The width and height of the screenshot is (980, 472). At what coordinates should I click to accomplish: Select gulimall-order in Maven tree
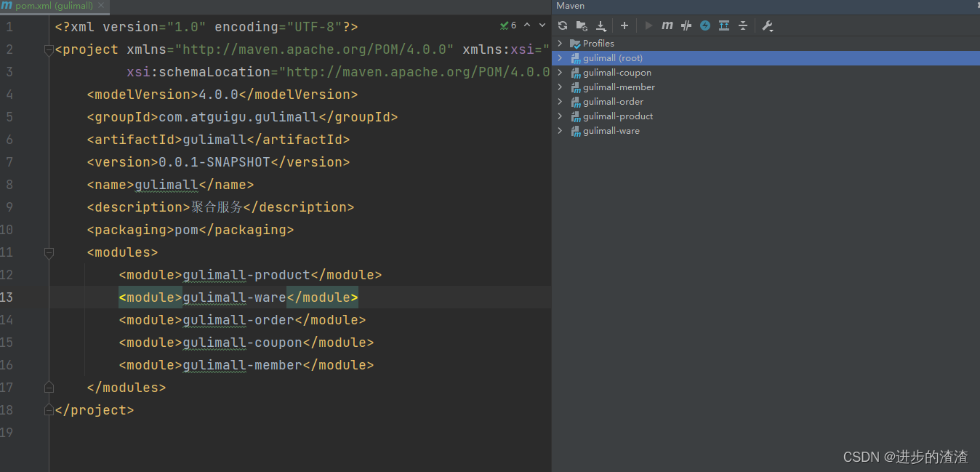click(x=613, y=102)
